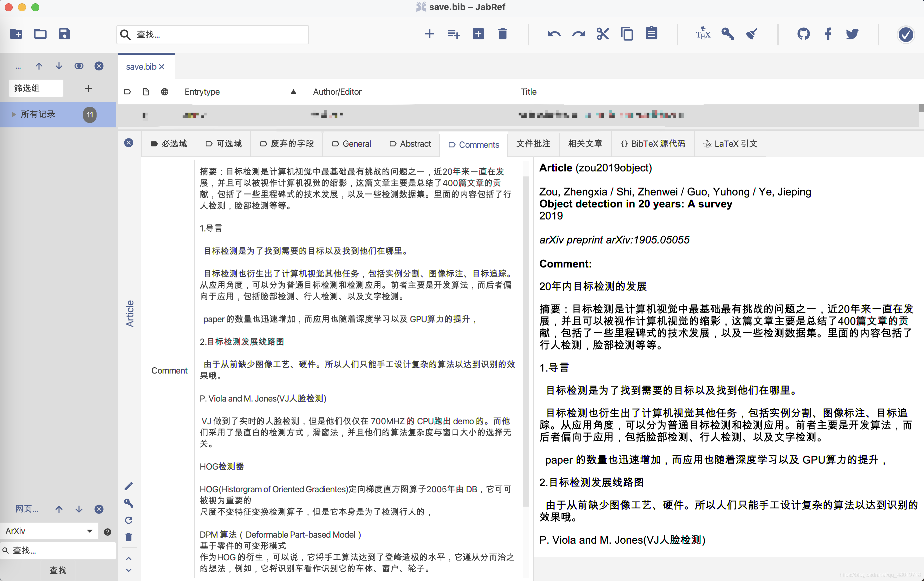Open 相关文章 tab
The height and width of the screenshot is (581, 924).
[585, 144]
